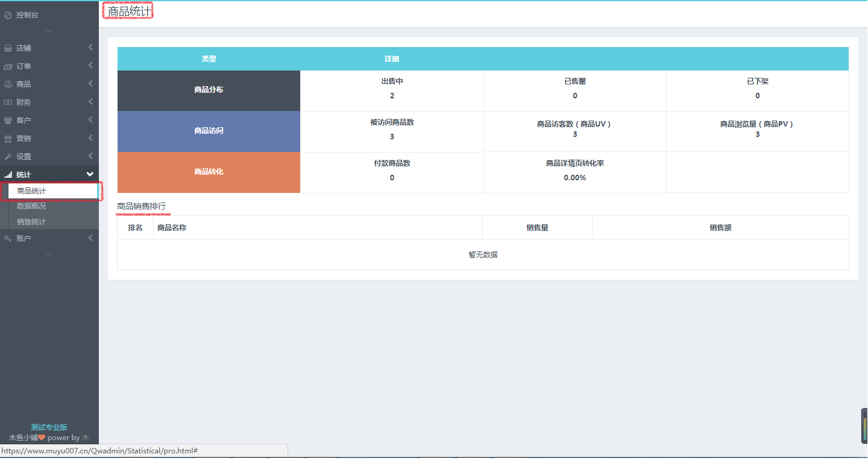Click the 控制台 compass icon
This screenshot has width=868, height=460.
(x=8, y=15)
